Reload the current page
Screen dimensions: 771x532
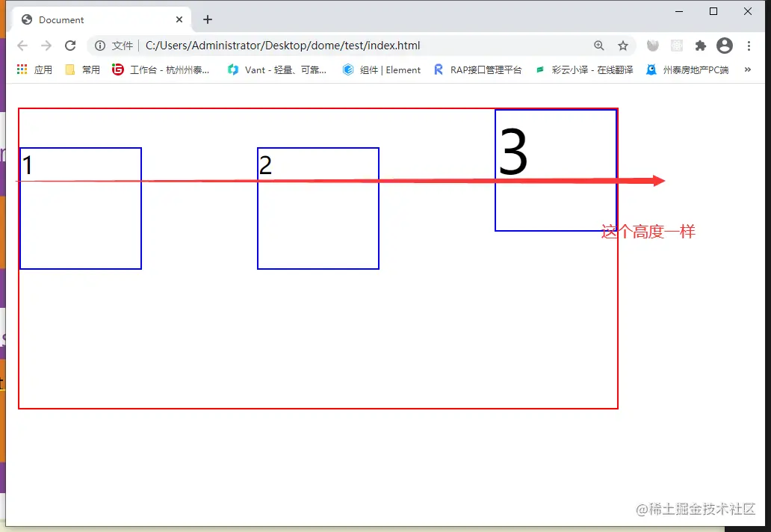pos(70,46)
